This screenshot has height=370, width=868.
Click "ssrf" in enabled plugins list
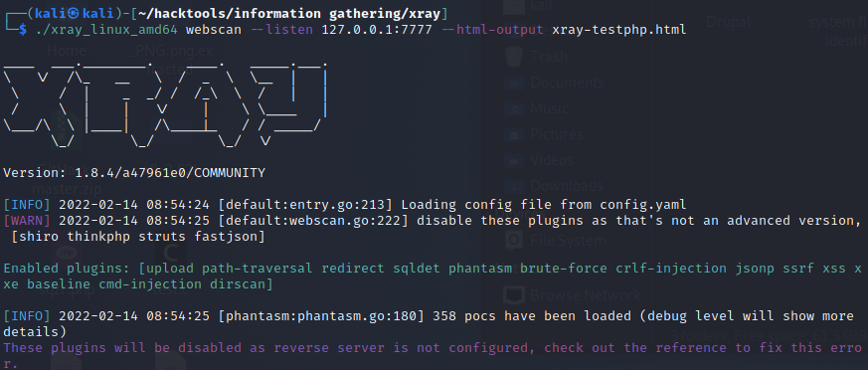click(797, 269)
